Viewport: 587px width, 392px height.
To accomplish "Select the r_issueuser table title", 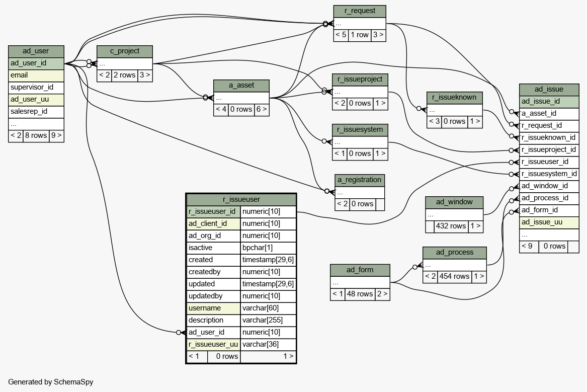I will (241, 200).
